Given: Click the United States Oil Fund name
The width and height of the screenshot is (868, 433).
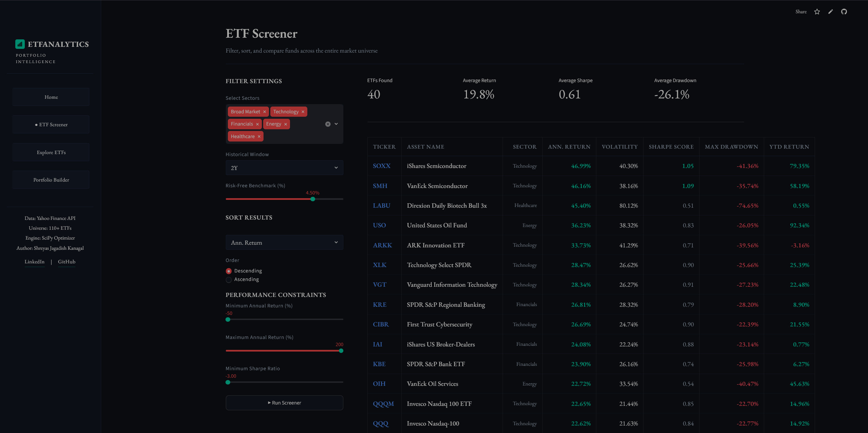Looking at the screenshot, I should pos(437,225).
